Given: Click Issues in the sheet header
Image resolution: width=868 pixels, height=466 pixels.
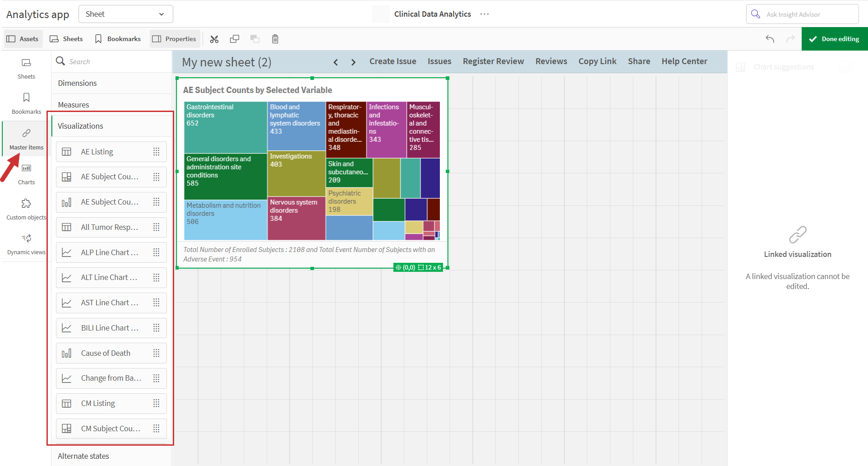Looking at the screenshot, I should tap(439, 61).
